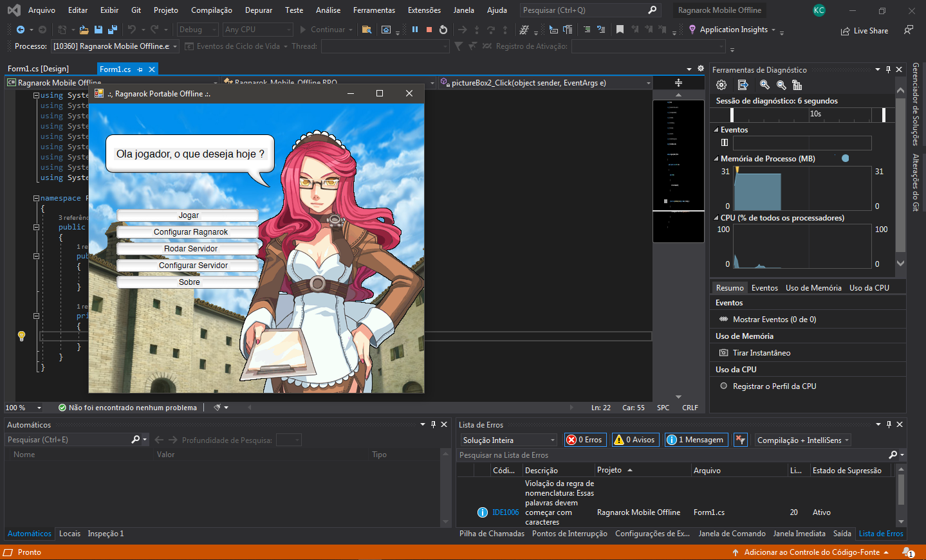Open the IDE1006 error code link
The width and height of the screenshot is (926, 560).
(x=505, y=512)
